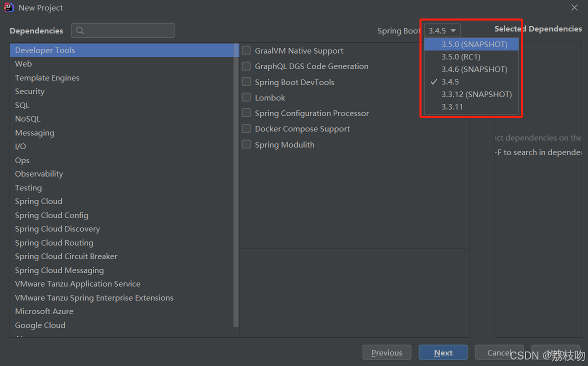Open Spring Cloud Messaging category
The image size is (588, 366).
pos(122,270)
